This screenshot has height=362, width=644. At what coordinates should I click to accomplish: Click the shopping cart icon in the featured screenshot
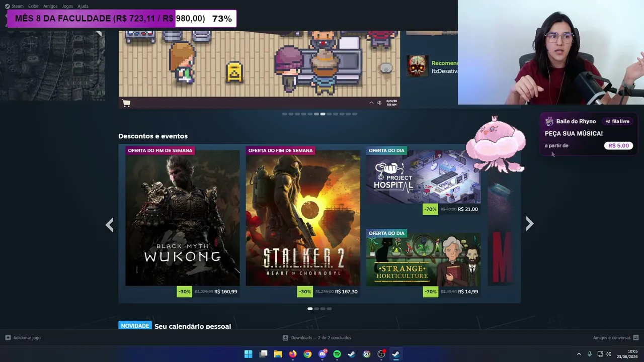click(126, 103)
